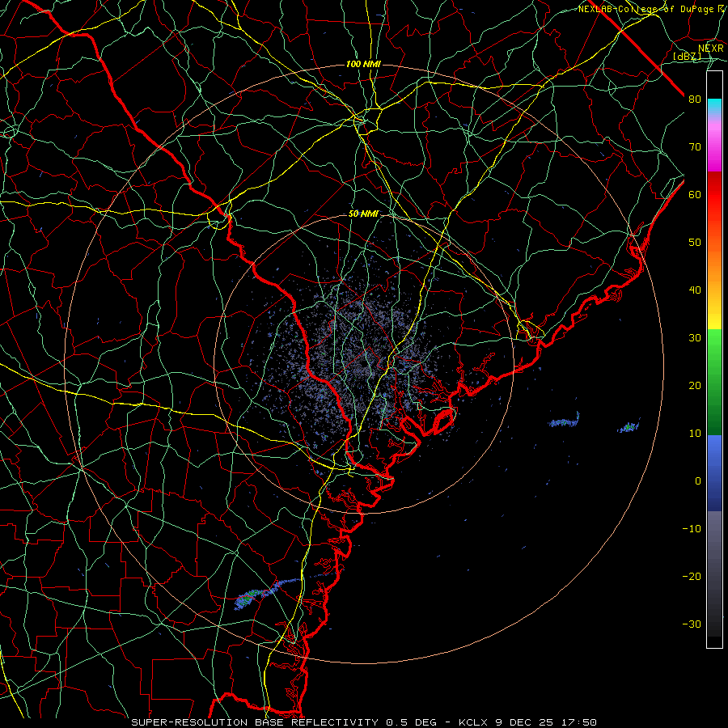The width and height of the screenshot is (728, 728).
Task: Click the -20 value on the dBZ scale
Action: [x=692, y=576]
